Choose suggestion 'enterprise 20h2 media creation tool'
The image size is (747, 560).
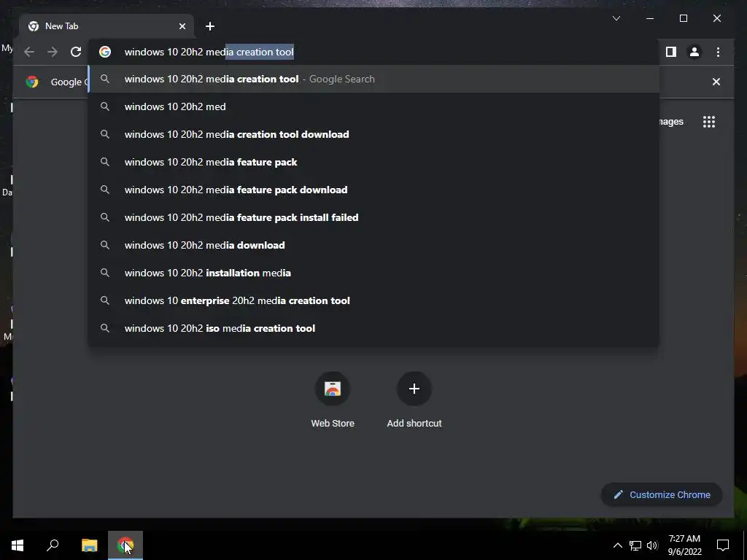[x=374, y=300]
